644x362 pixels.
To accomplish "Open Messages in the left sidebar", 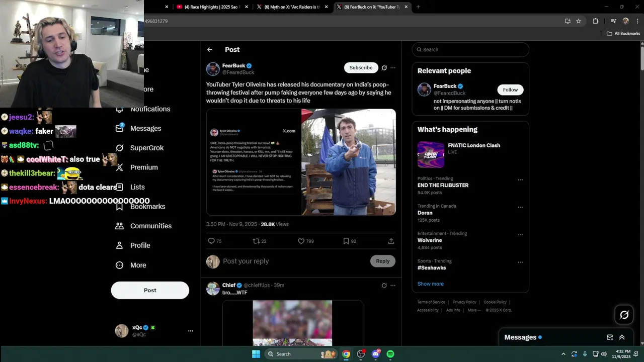I will (x=138, y=128).
